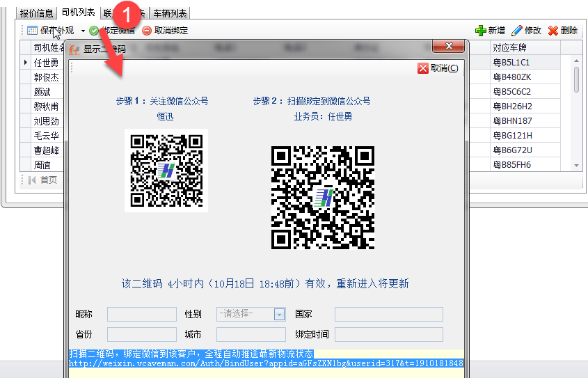Click the red 取消(C) close icon
588x378 pixels.
(423, 68)
